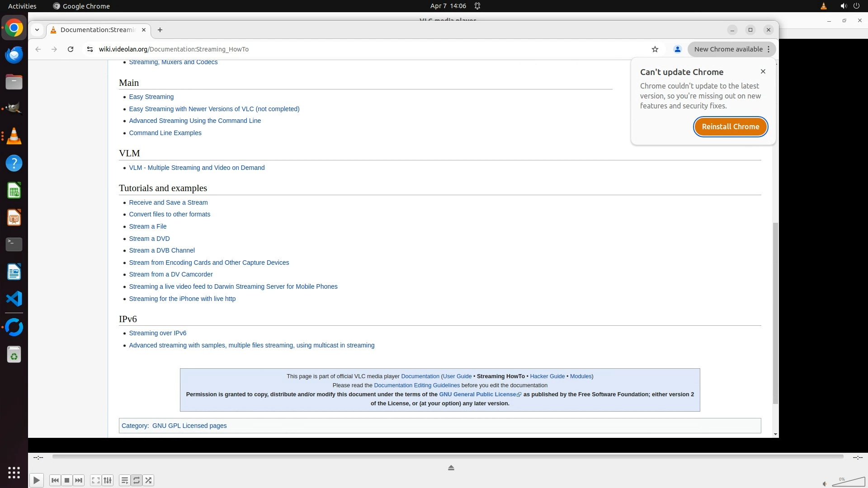Go to previous media in VLC
The height and width of the screenshot is (488, 868).
pyautogui.click(x=55, y=480)
